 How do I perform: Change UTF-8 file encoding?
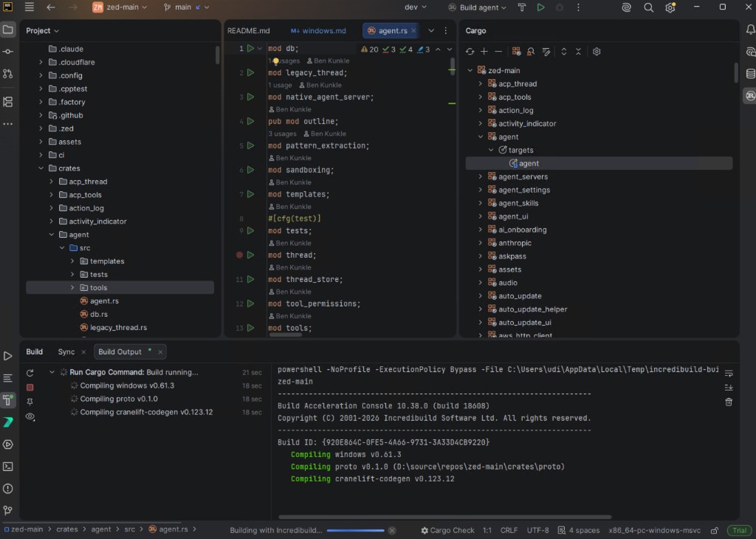click(x=538, y=530)
